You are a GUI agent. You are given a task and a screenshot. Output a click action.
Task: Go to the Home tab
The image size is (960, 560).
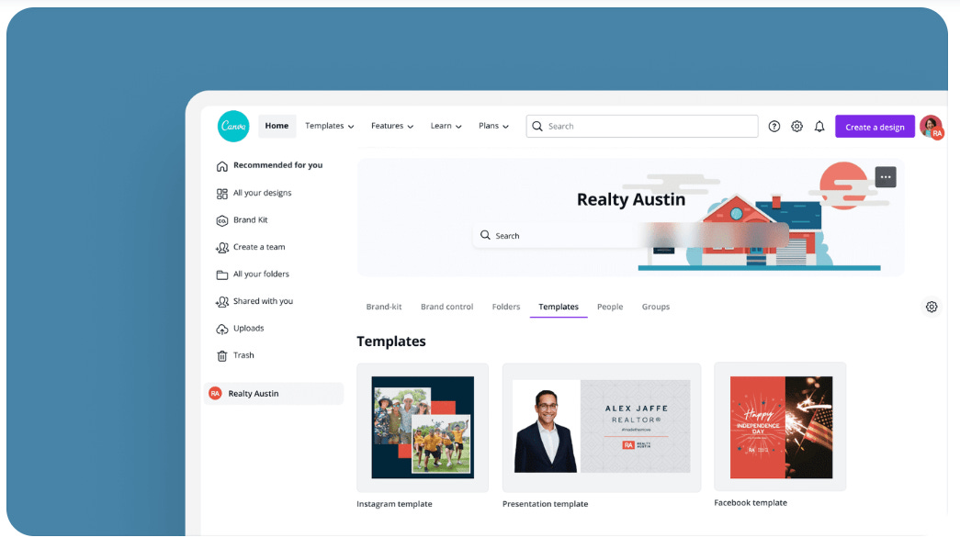(277, 126)
